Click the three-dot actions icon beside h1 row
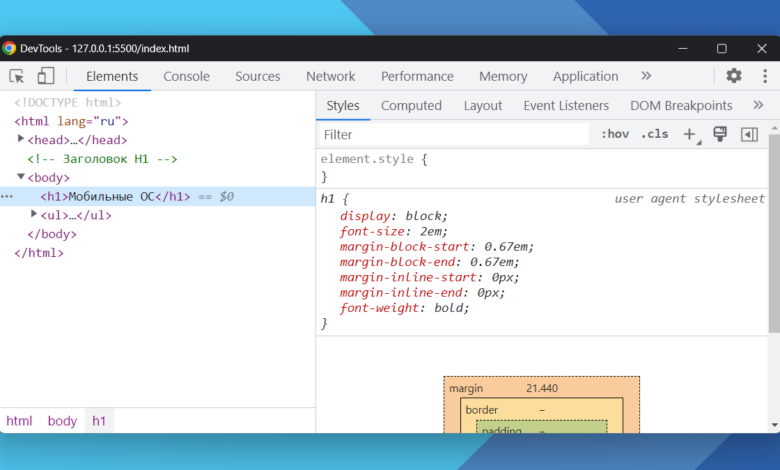 (7, 197)
